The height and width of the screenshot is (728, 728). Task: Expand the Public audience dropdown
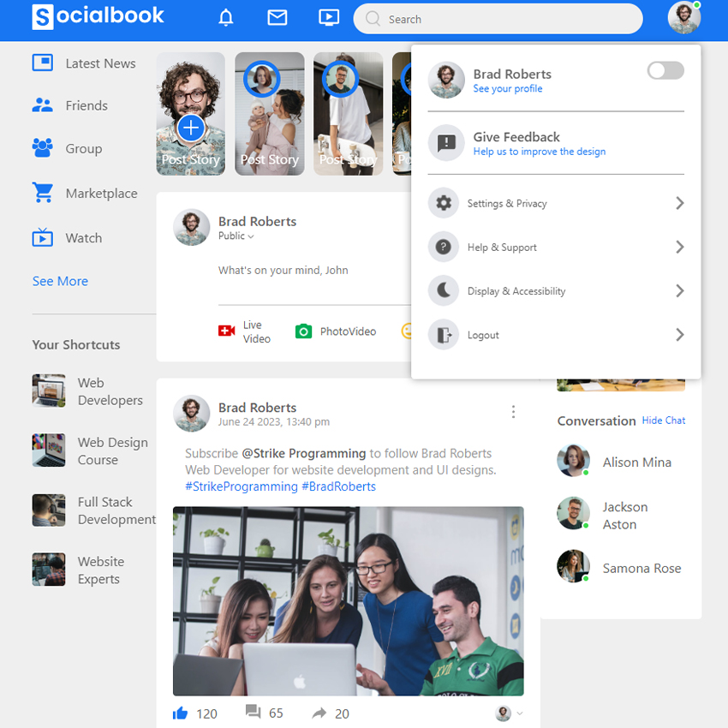click(236, 236)
